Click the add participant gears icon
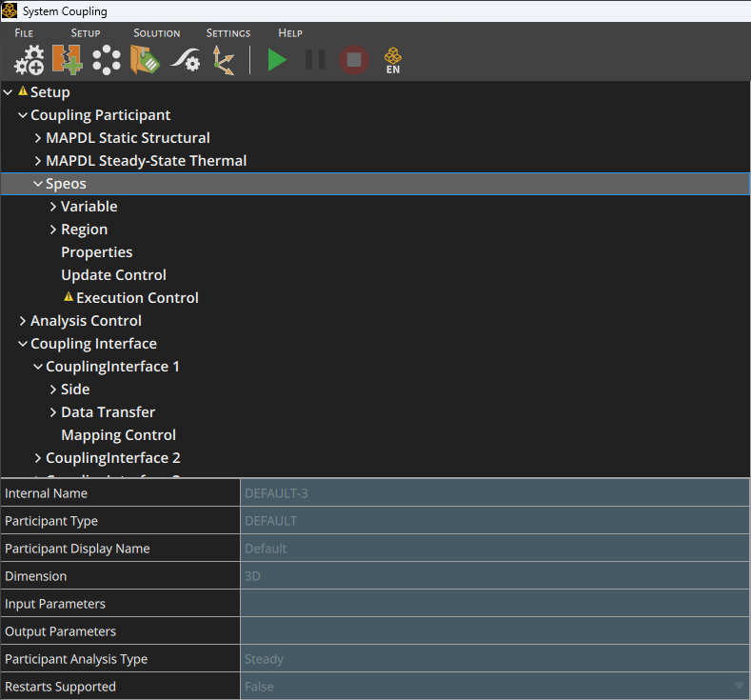The width and height of the screenshot is (751, 700). pos(30,60)
